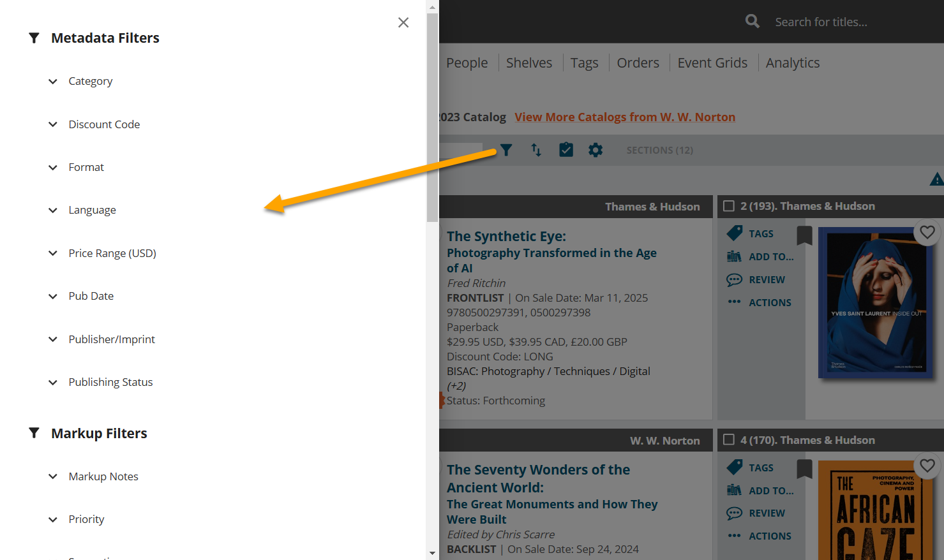Open the gear settings icon in toolbar
This screenshot has width=944, height=560.
tap(596, 150)
